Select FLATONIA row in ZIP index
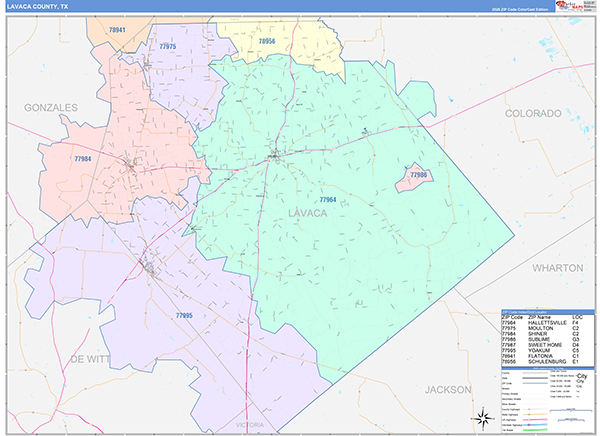Viewport: 600px width, 436px height. coord(548,356)
